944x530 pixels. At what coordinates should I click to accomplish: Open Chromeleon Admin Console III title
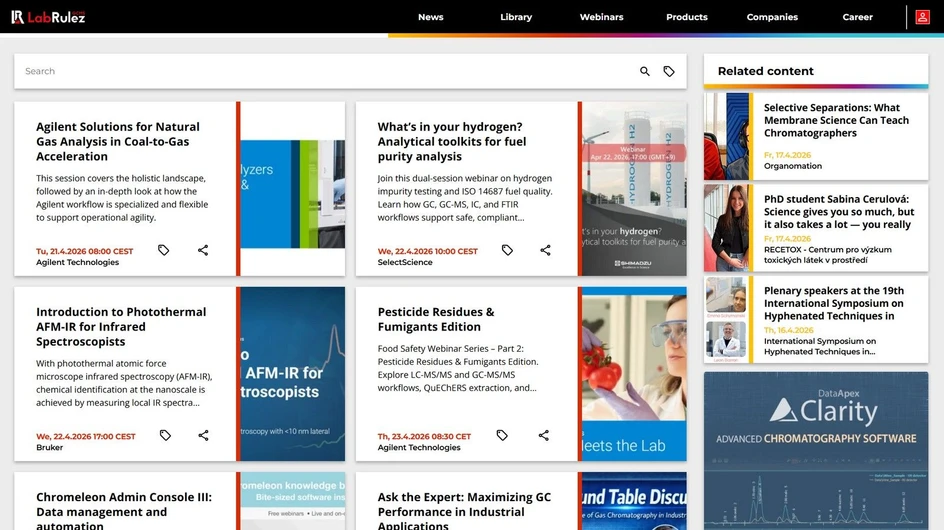[124, 511]
